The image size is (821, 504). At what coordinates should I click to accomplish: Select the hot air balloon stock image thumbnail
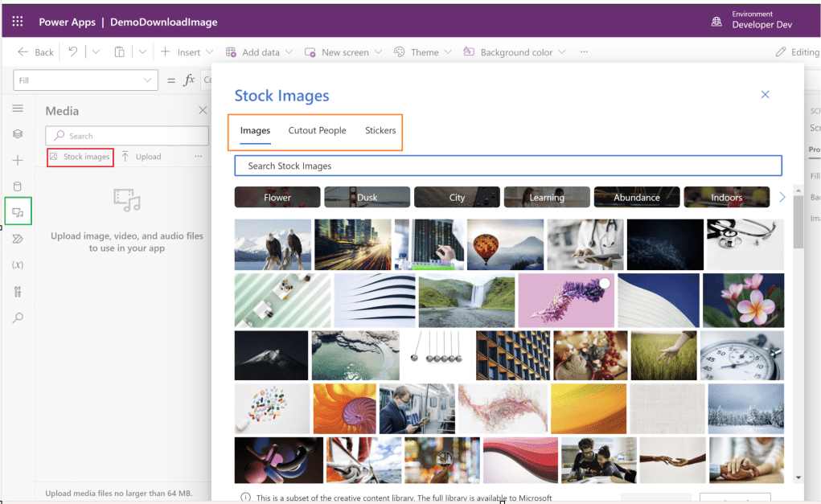pyautogui.click(x=504, y=243)
